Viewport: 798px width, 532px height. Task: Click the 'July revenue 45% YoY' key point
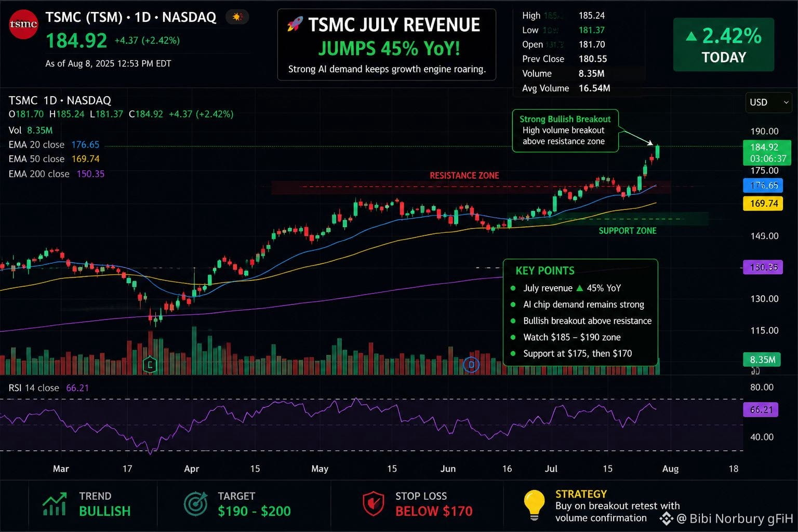(x=572, y=288)
